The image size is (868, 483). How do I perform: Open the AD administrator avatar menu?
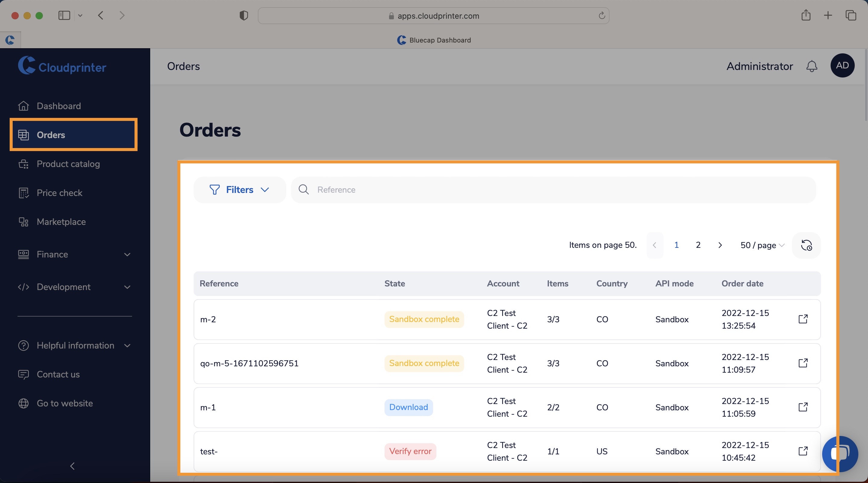tap(842, 65)
